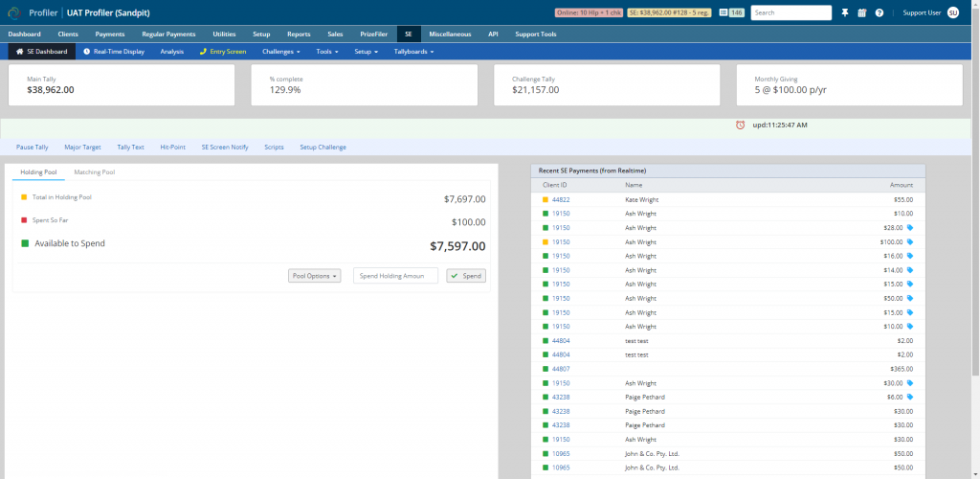This screenshot has width=980, height=479.
Task: Expand the Challenges menu
Action: pos(281,52)
